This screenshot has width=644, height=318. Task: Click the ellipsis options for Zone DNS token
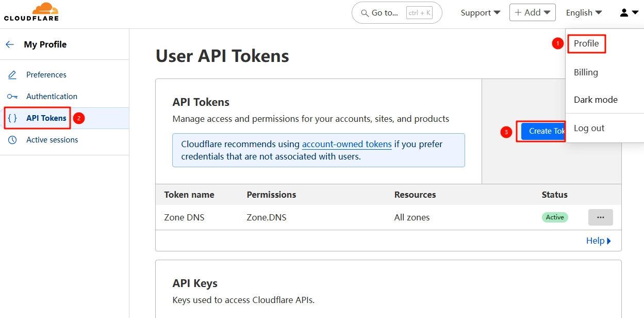pyautogui.click(x=600, y=217)
